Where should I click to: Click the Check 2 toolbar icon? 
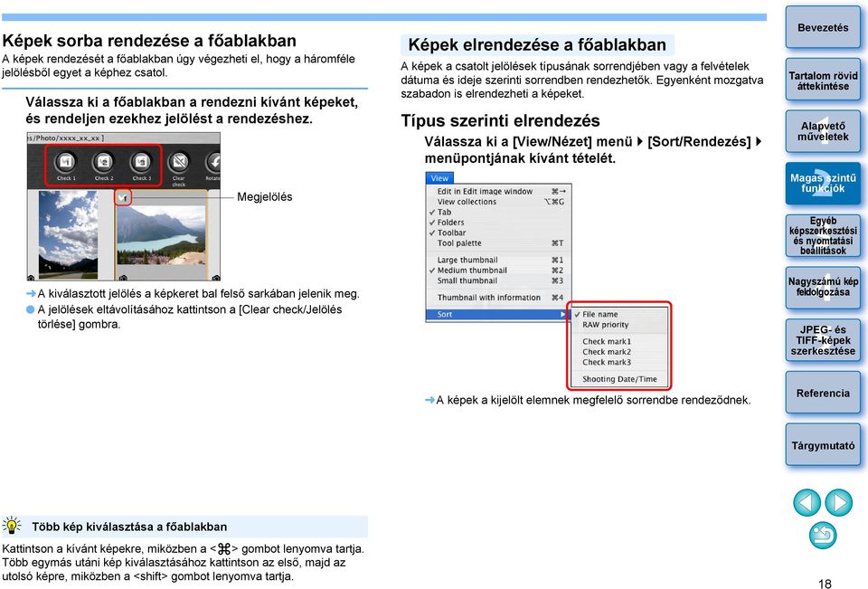pos(103,162)
